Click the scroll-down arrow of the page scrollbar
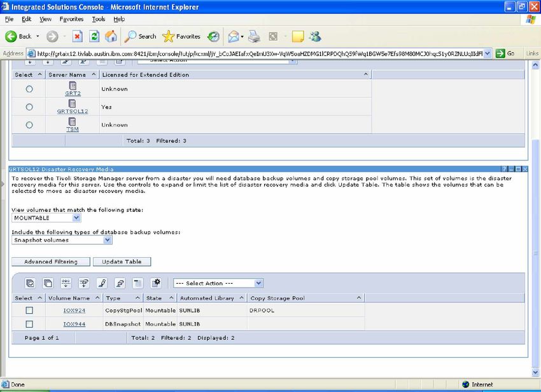This screenshot has height=392, width=541. pyautogui.click(x=535, y=372)
